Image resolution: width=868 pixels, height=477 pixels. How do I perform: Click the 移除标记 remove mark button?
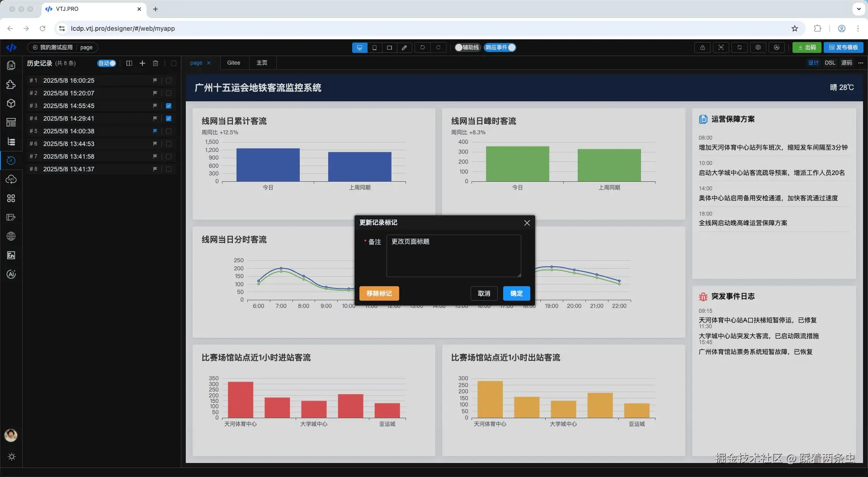click(x=379, y=293)
